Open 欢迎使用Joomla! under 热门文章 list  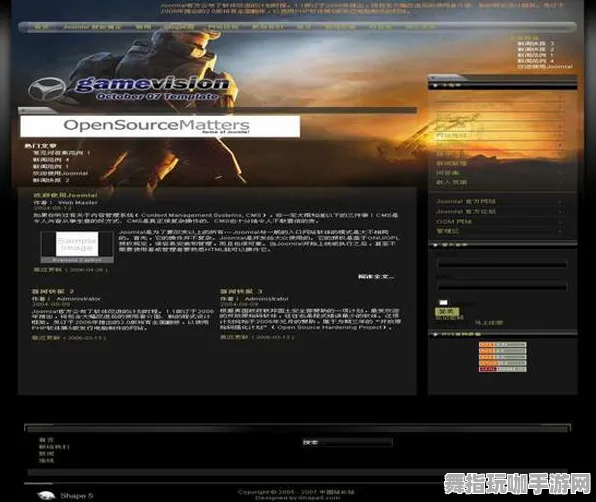[60, 173]
